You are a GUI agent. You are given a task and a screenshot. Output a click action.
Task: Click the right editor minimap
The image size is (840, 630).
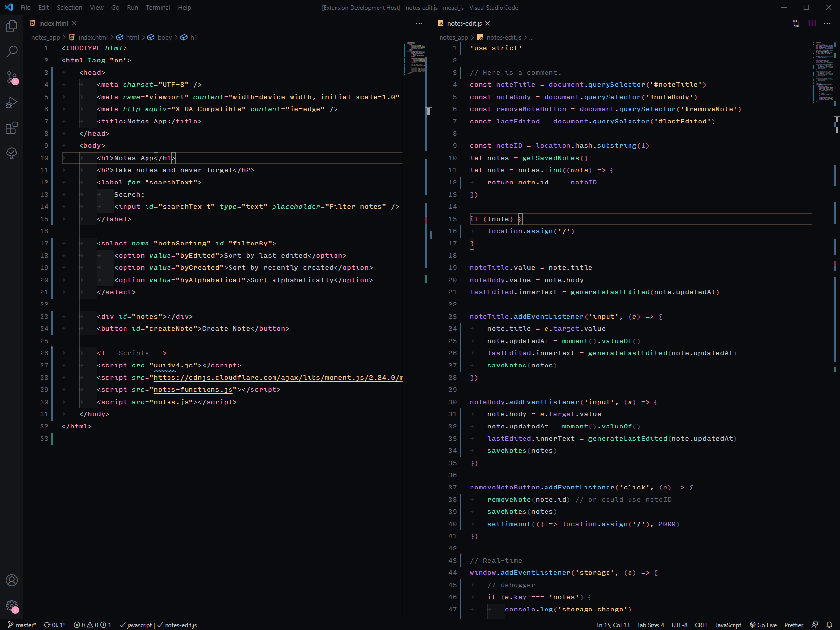823,72
